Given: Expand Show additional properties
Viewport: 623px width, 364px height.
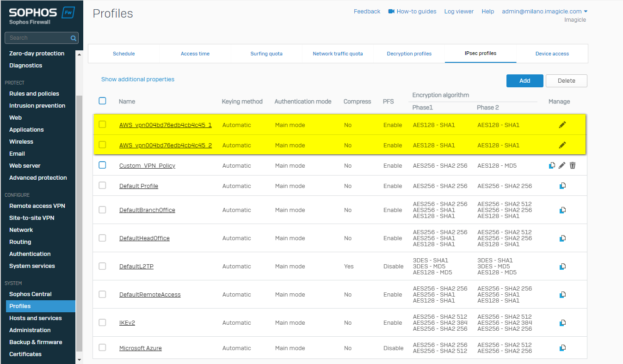Looking at the screenshot, I should (138, 79).
